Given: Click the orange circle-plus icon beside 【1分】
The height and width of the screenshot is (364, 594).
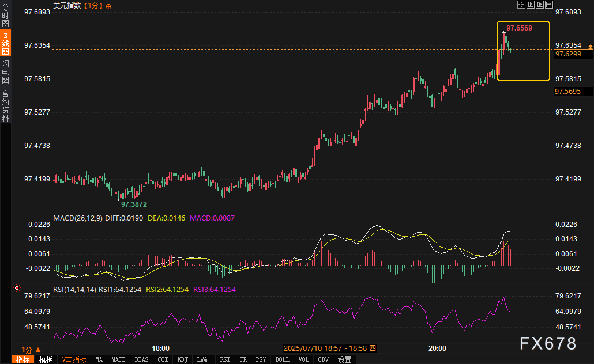Looking at the screenshot, I should [x=109, y=6].
